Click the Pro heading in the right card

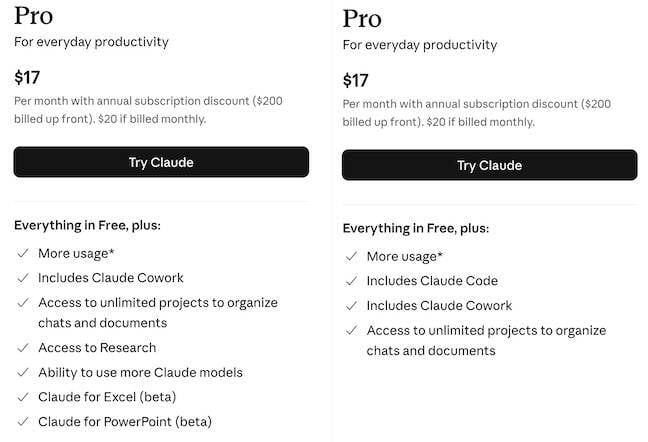point(361,18)
